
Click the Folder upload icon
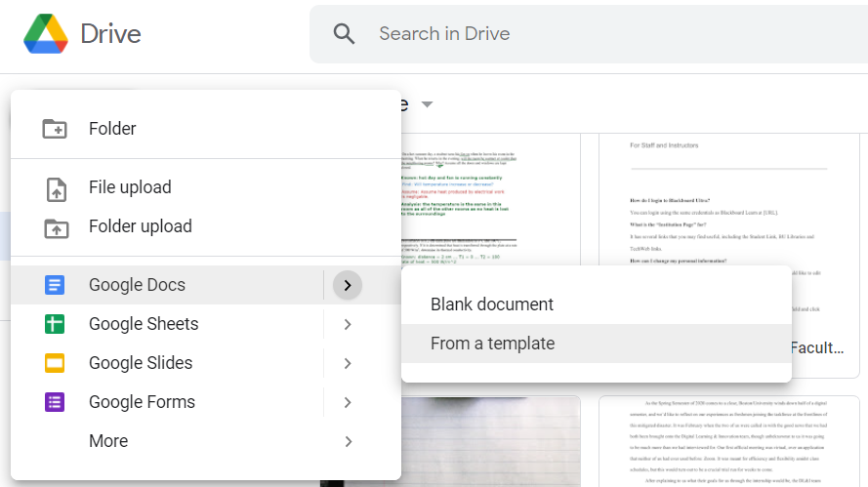click(57, 228)
